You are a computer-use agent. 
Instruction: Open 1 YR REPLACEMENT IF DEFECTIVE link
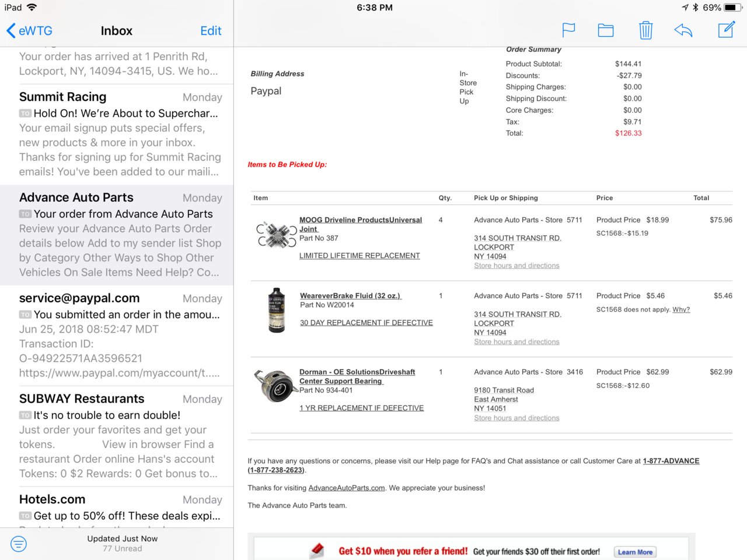[361, 408]
